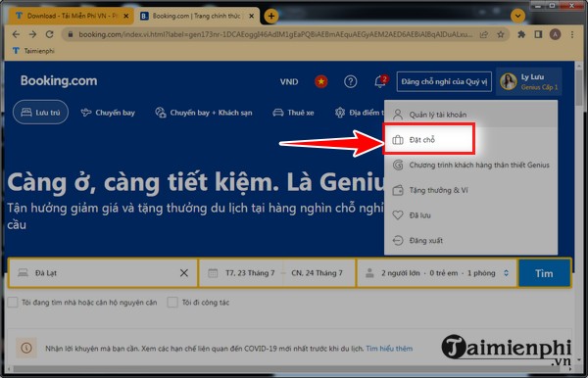This screenshot has height=378, width=588.
Task: Choose Đặt chỗ menu item
Action: click(428, 139)
